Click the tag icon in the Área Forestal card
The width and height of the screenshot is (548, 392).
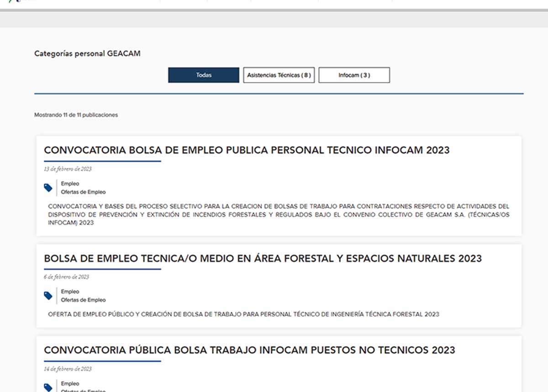(48, 296)
